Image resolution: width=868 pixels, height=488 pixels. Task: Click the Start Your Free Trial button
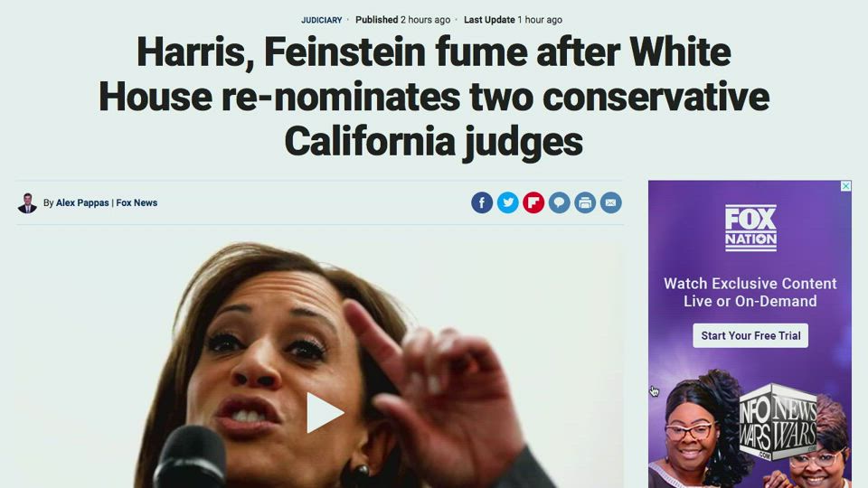point(750,335)
